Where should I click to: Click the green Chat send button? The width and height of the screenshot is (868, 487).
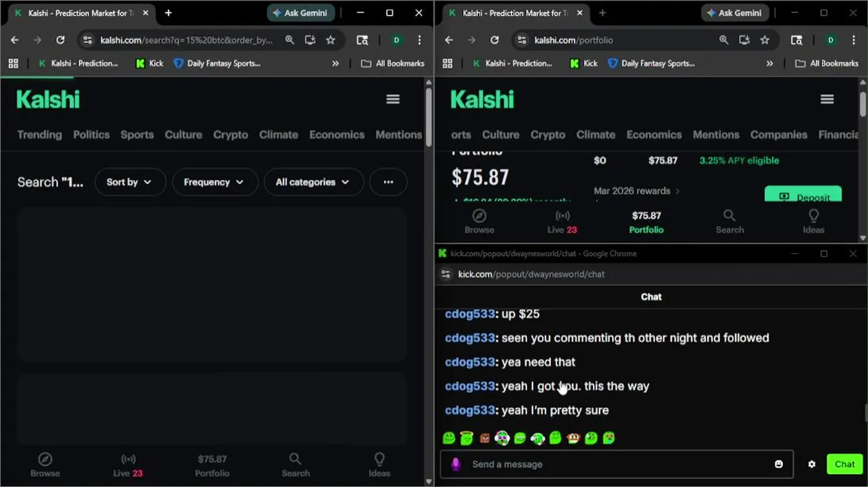[844, 464]
